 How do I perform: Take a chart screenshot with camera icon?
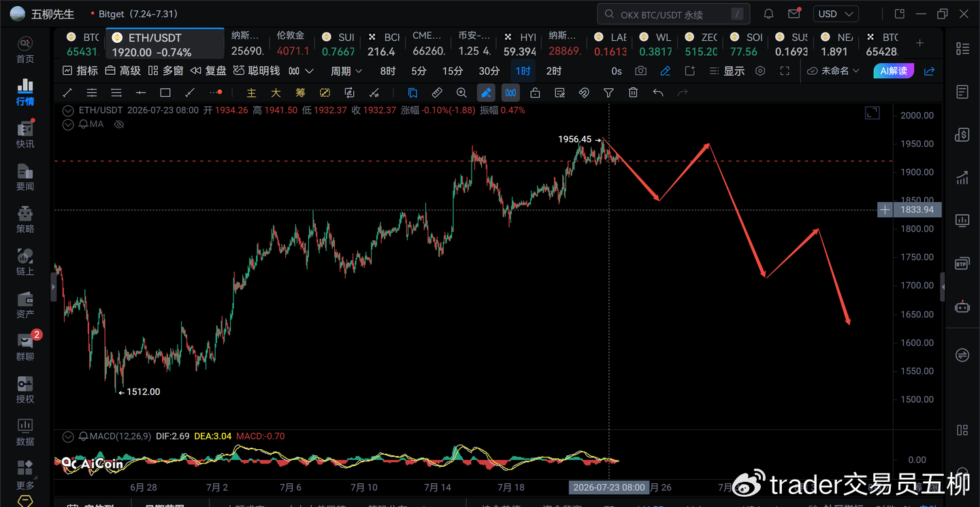click(640, 71)
